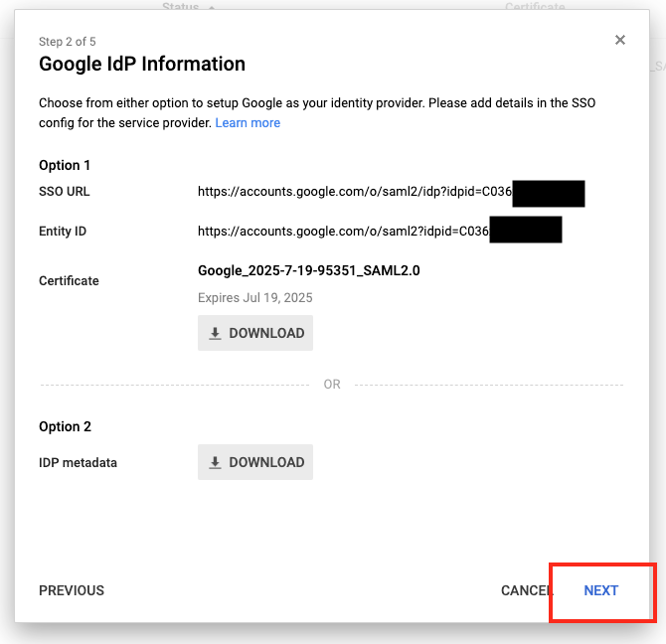Close the Google IdP Information dialog
This screenshot has width=666, height=644.
pyautogui.click(x=619, y=40)
